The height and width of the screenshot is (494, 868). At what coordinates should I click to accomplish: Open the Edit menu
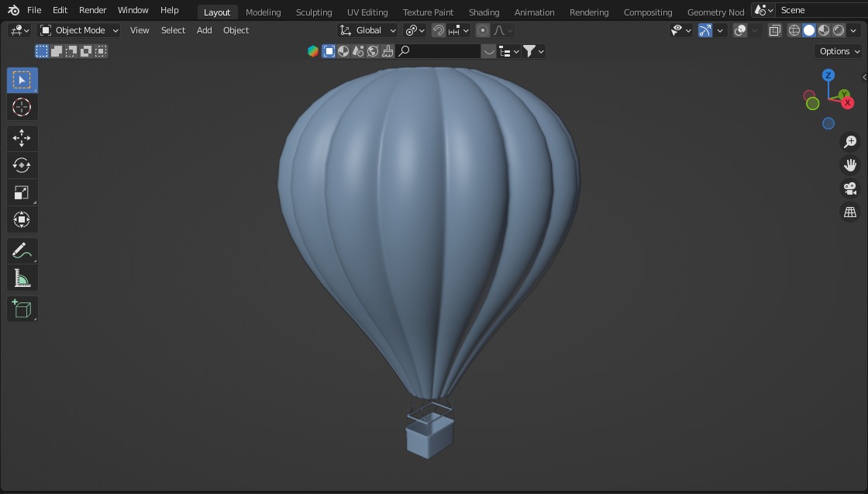pyautogui.click(x=60, y=10)
